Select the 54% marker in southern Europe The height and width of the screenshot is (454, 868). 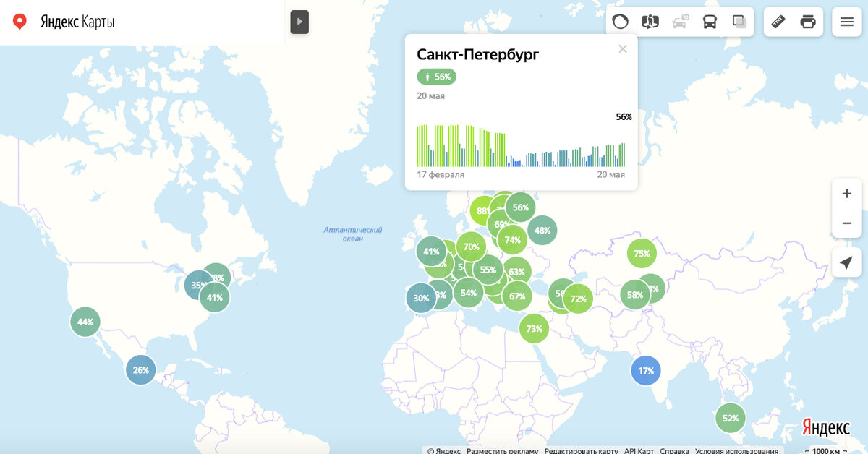pyautogui.click(x=469, y=293)
